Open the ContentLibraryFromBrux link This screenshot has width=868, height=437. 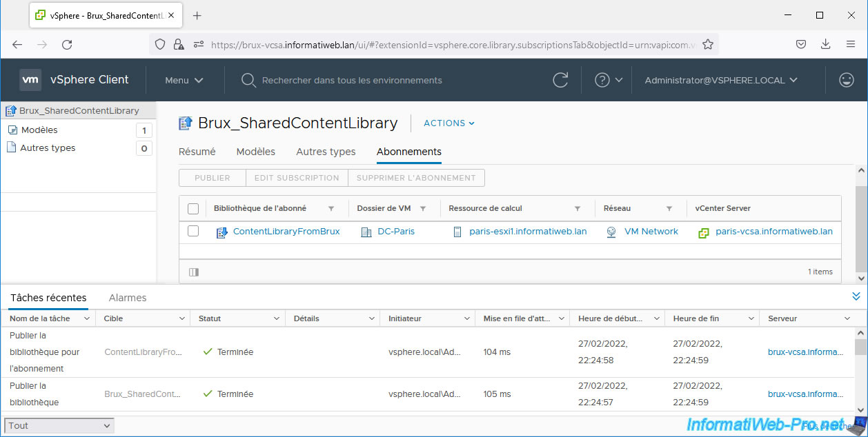[x=286, y=232]
